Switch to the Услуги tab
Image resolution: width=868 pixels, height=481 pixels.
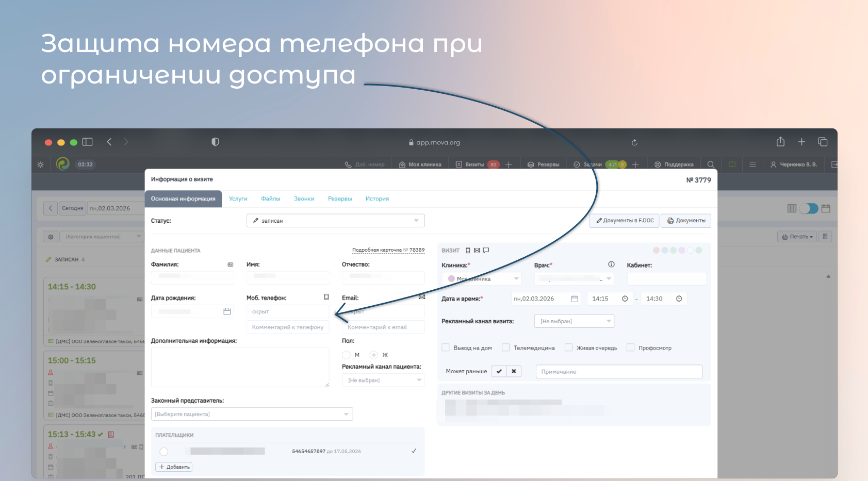click(x=238, y=199)
